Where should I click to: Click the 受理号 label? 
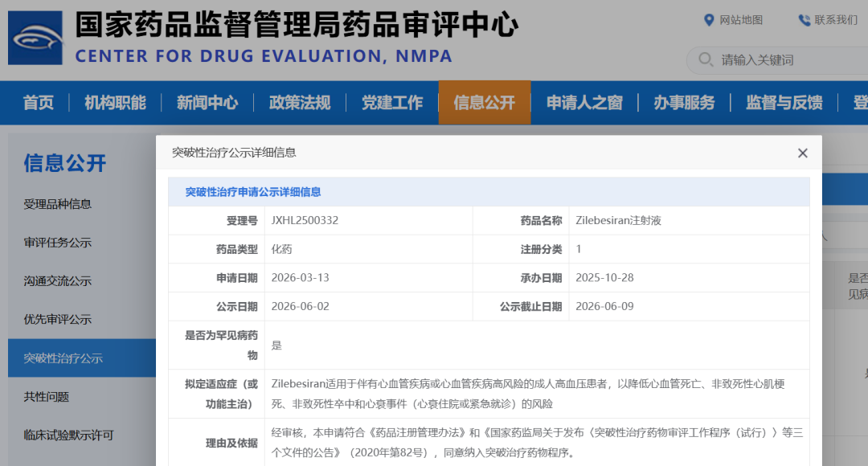coord(242,221)
